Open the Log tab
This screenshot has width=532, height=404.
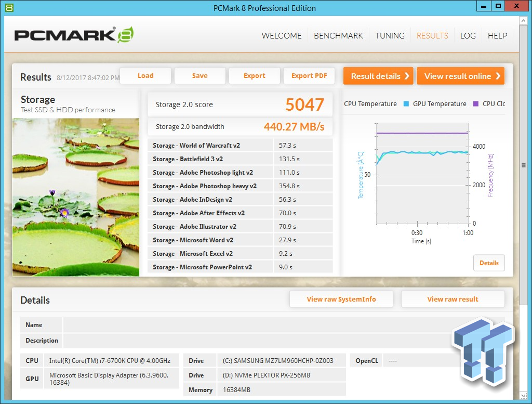(468, 36)
